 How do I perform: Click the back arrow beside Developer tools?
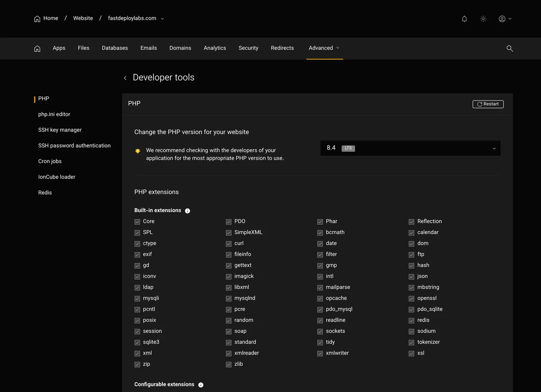[x=125, y=78]
